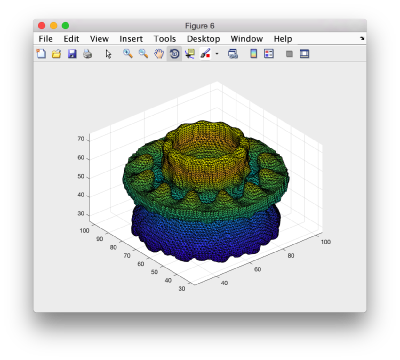Screen dimensions: 400x360
Task: Expand the brush color dropdown arrow
Action: click(217, 54)
